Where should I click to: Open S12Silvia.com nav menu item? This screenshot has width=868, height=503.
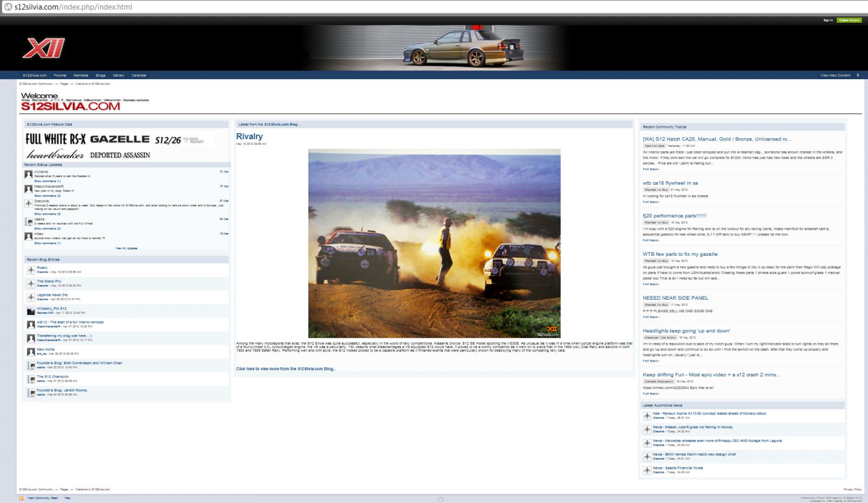pos(35,75)
